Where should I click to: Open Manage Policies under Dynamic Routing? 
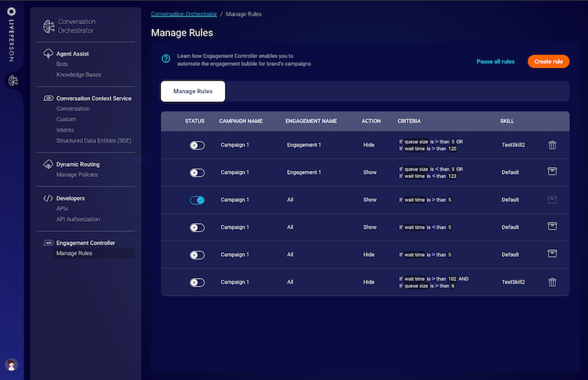tap(77, 175)
